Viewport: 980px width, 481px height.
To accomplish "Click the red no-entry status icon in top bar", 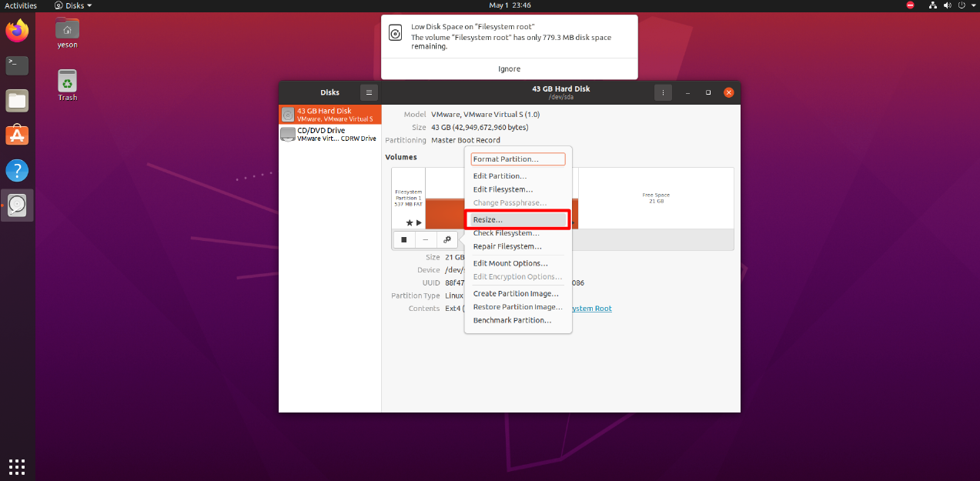I will [x=910, y=5].
